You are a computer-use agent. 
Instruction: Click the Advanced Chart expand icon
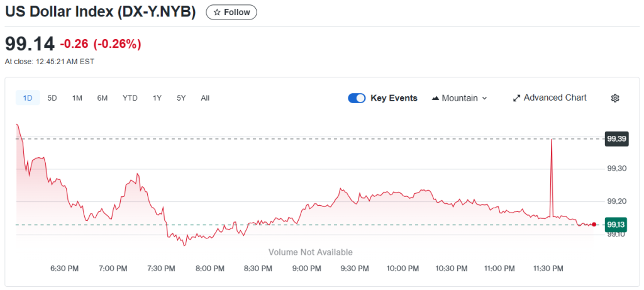point(517,98)
